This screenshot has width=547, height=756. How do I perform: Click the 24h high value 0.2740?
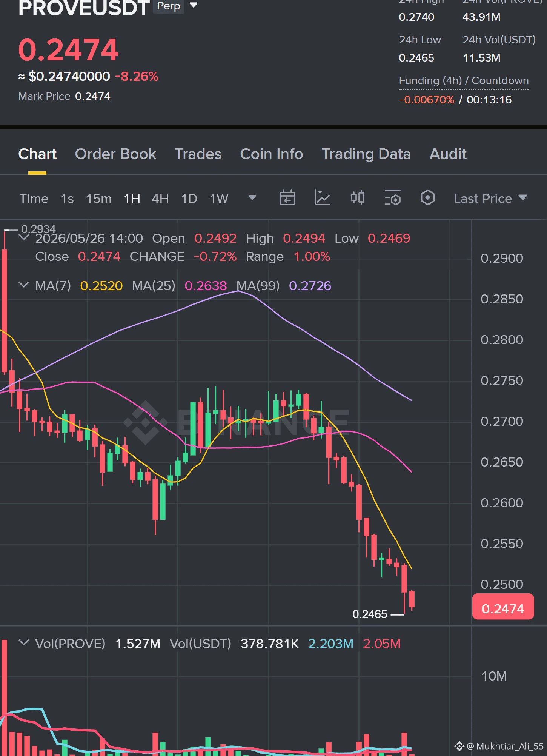pos(416,17)
